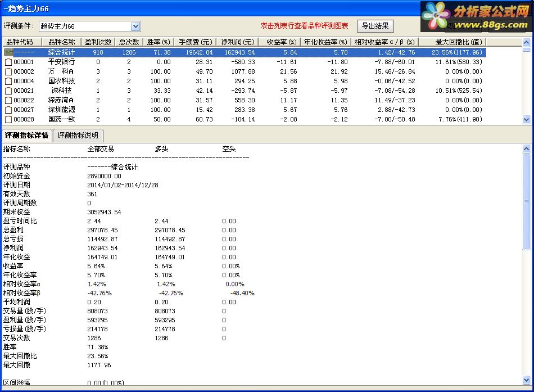Sort by the 盈利次数 column header
The width and height of the screenshot is (534, 392).
(x=98, y=42)
